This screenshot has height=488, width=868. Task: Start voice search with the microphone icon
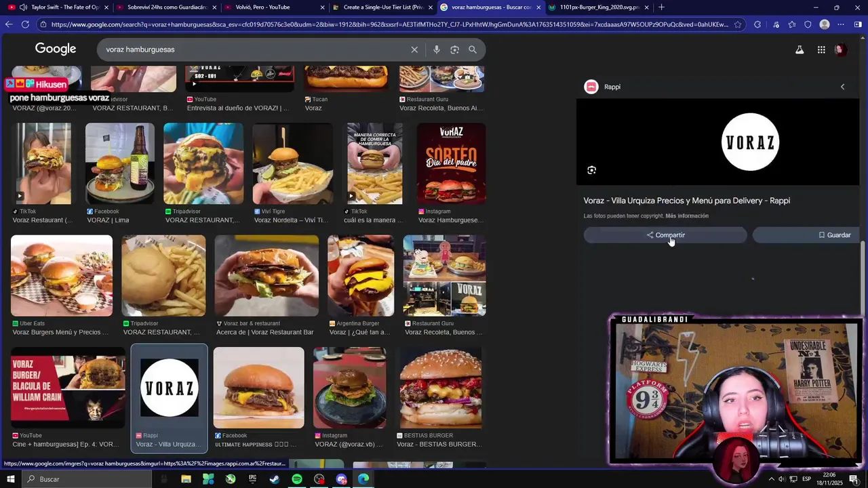tap(436, 49)
